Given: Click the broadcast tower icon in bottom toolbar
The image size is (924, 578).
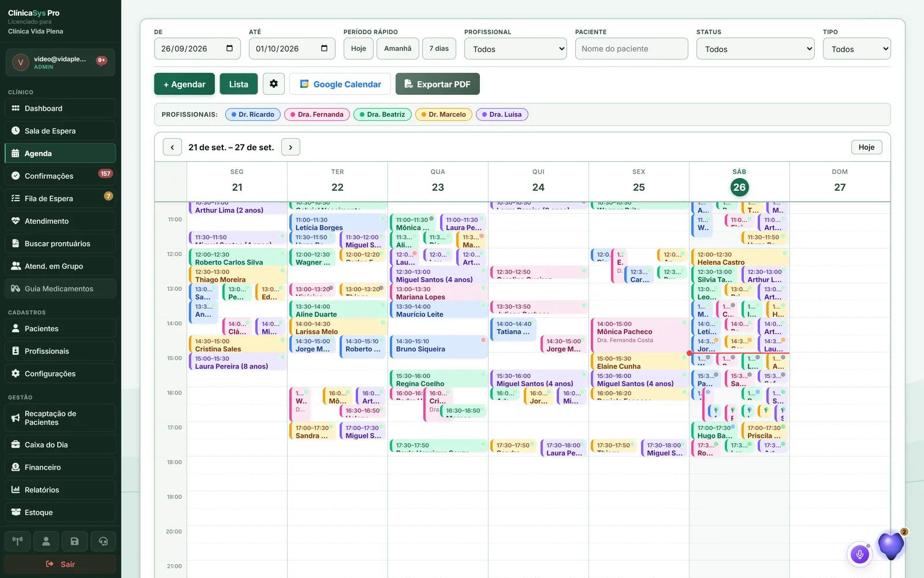Looking at the screenshot, I should coord(18,542).
